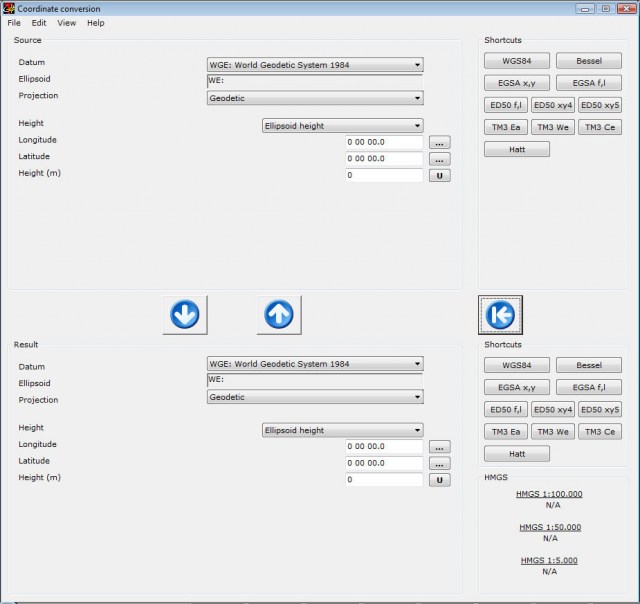Open the Help menu
The image size is (640, 604).
(x=95, y=22)
